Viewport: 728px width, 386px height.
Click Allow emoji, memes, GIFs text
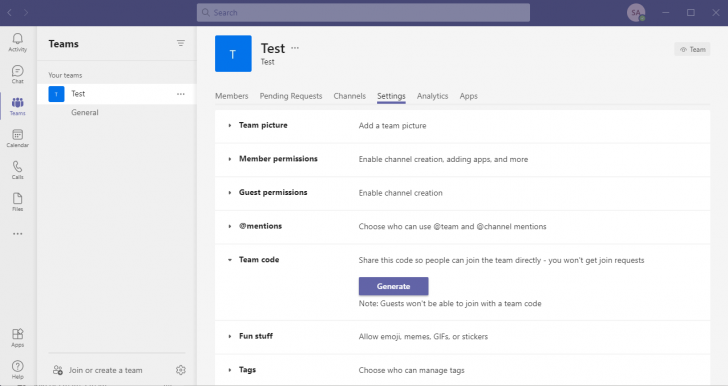423,336
